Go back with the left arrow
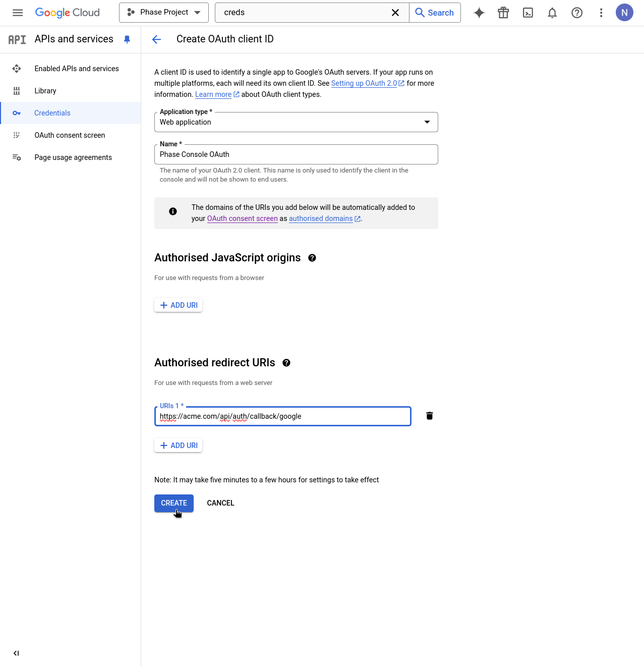644x666 pixels. click(157, 39)
